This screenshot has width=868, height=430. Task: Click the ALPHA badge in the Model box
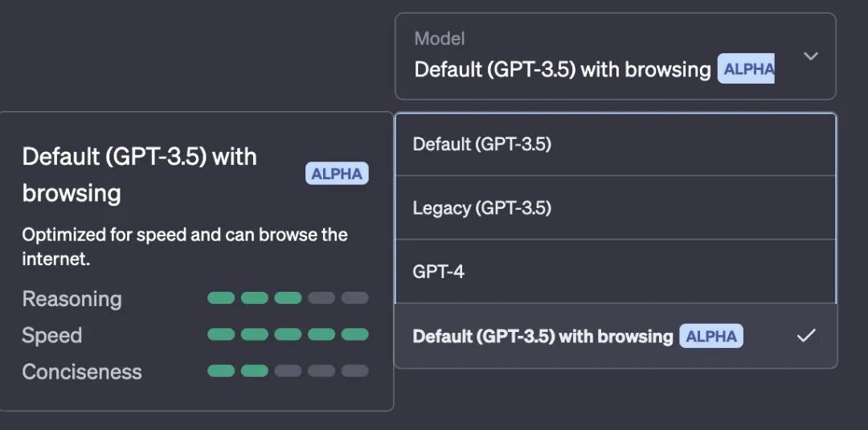[x=746, y=69]
